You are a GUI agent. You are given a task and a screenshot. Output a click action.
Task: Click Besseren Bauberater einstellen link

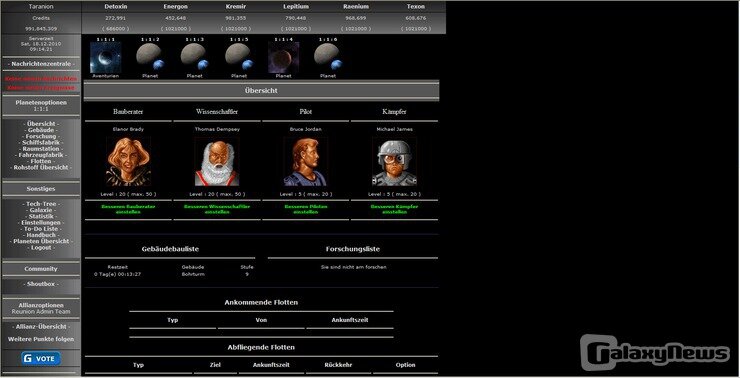128,209
